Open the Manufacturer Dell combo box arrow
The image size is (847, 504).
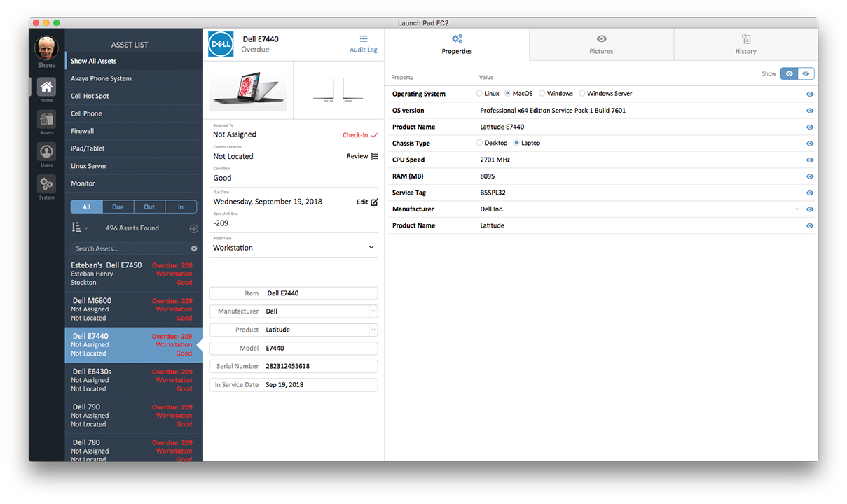pyautogui.click(x=373, y=311)
